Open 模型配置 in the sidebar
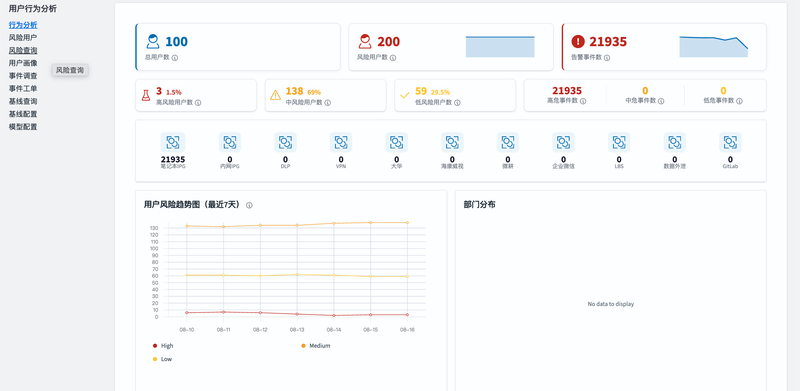Image resolution: width=800 pixels, height=391 pixels. [23, 127]
